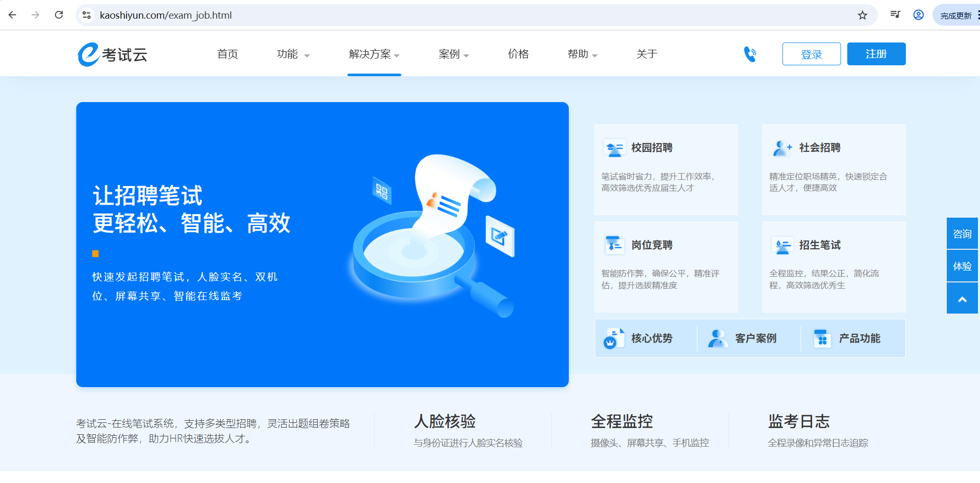Open the 案例 dropdown menu
Image resolution: width=980 pixels, height=483 pixels.
453,54
